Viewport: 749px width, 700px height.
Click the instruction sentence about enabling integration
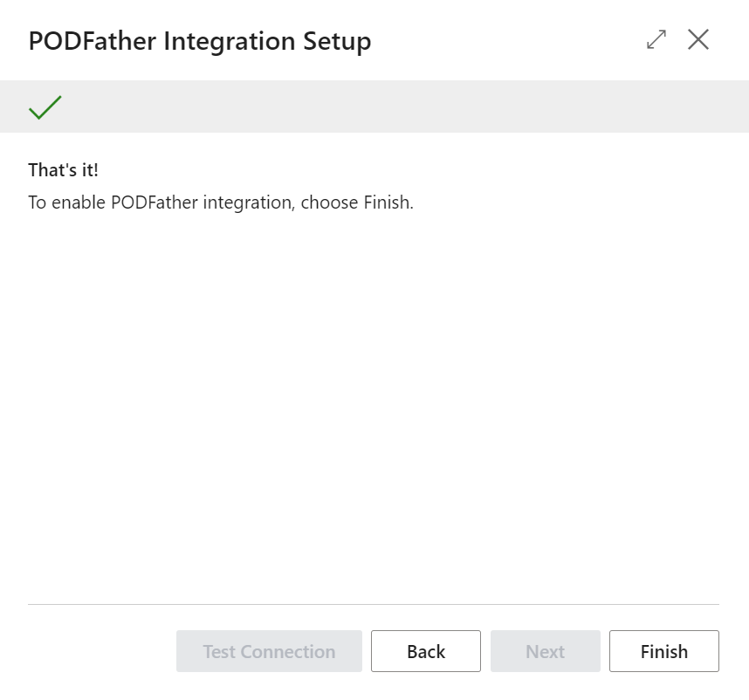(x=221, y=202)
